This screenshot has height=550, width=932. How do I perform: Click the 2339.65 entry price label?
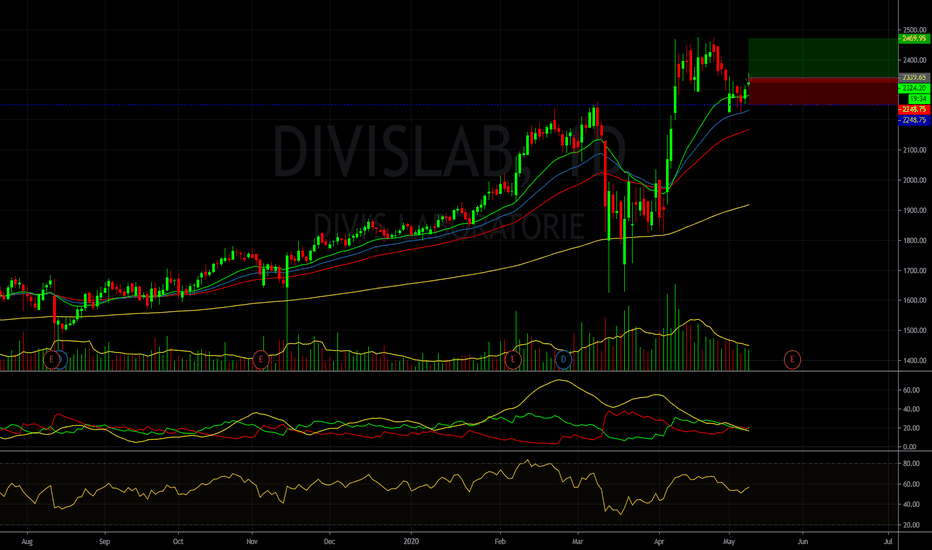914,77
